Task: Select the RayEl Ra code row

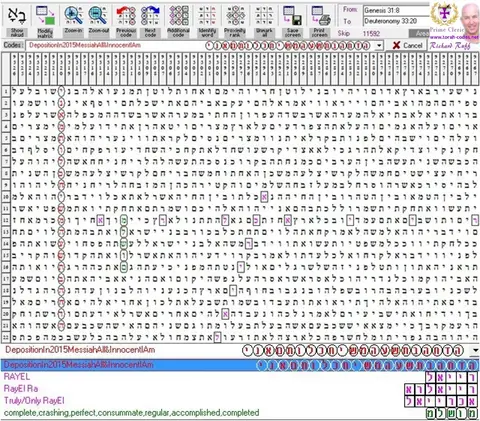Action: [21, 389]
